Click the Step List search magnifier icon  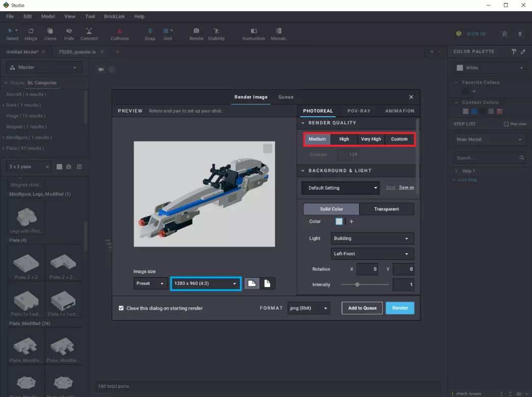pyautogui.click(x=521, y=157)
